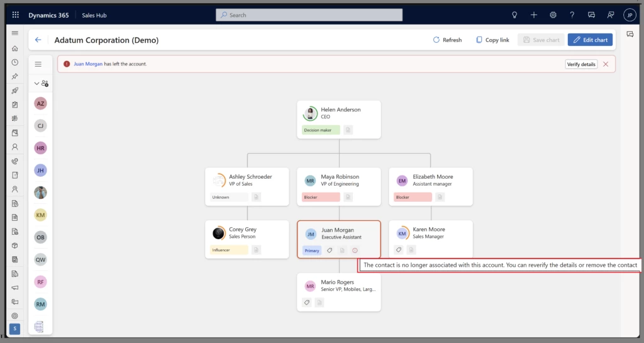Screen dimensions: 644x343
Task: Open the notes icon on Helen Anderson card
Action: (x=348, y=130)
